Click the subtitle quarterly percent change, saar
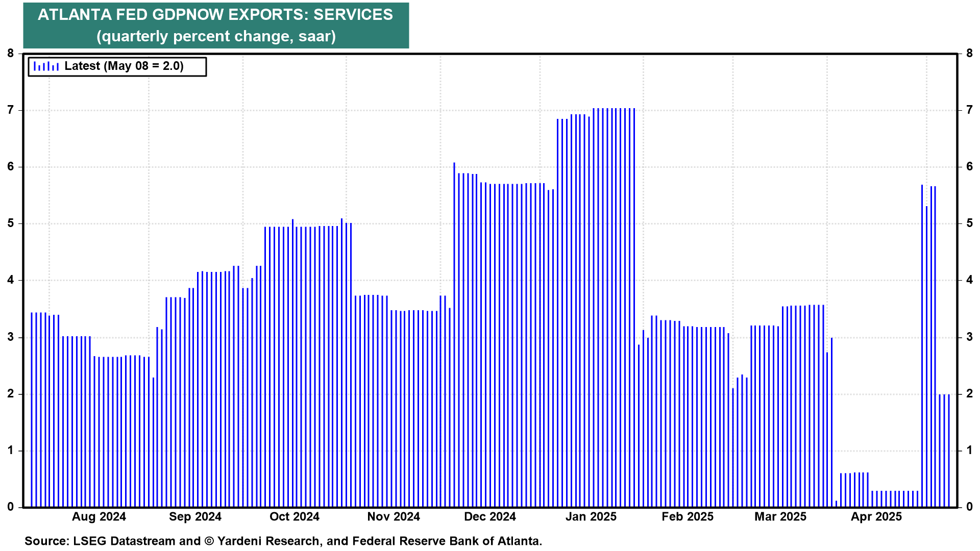Image resolution: width=980 pixels, height=551 pixels. 215,37
